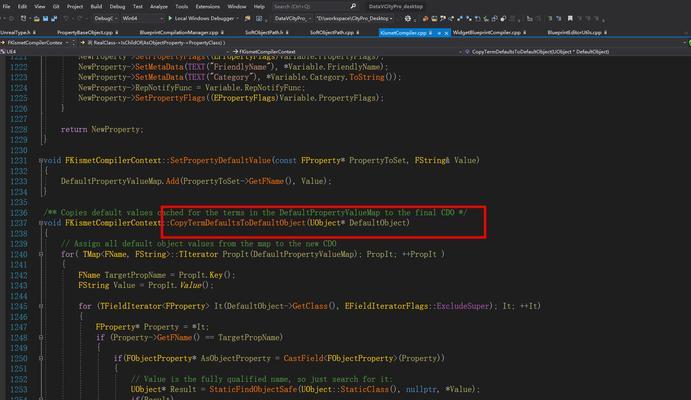Click the Save icon in toolbar
691x400 pixels.
click(45, 19)
